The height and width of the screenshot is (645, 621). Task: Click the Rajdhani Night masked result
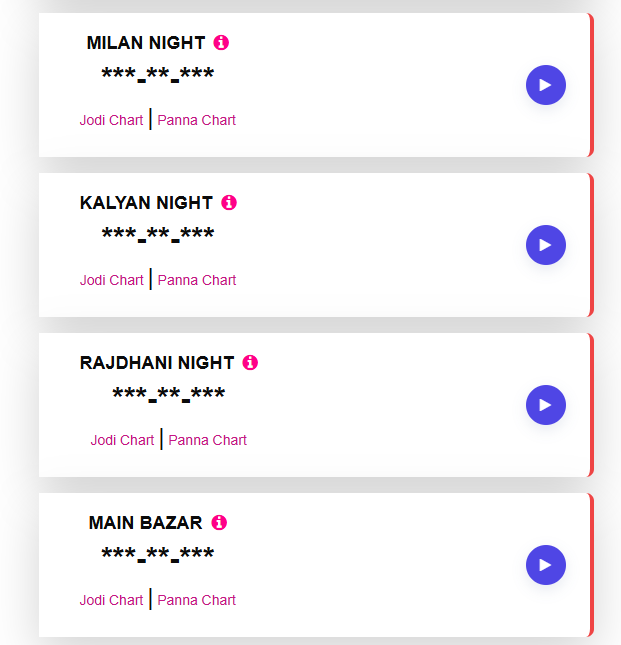[169, 395]
